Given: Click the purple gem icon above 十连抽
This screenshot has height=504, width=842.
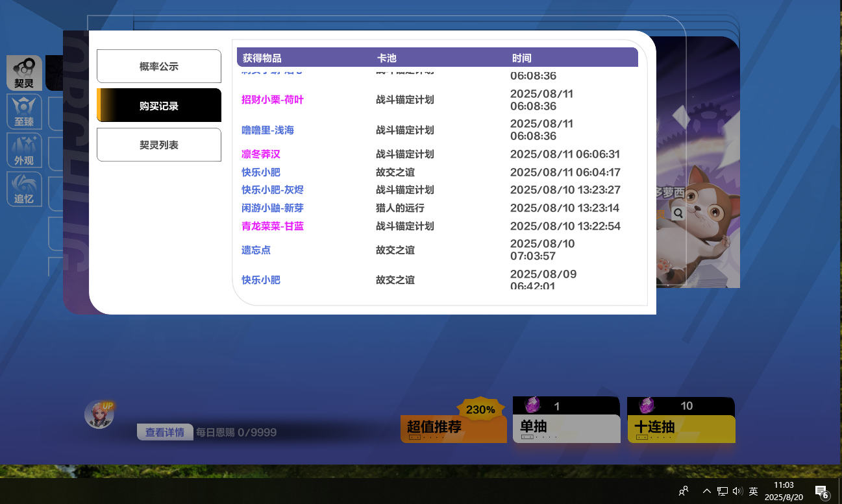Looking at the screenshot, I should coord(647,405).
